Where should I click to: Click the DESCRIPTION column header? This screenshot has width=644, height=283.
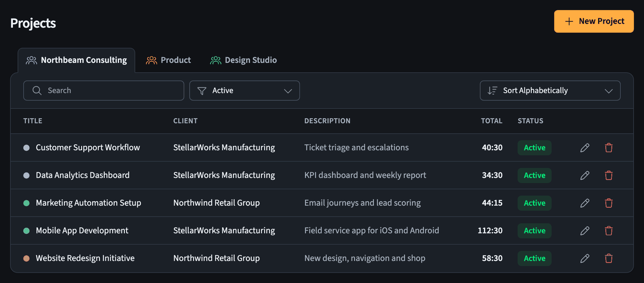pos(327,121)
